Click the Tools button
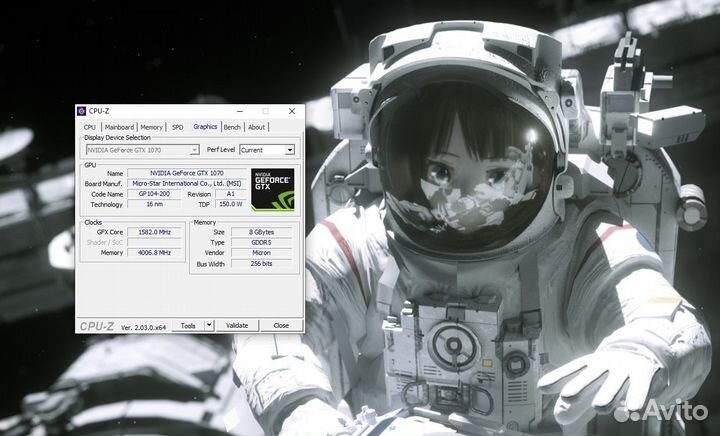 click(x=187, y=325)
